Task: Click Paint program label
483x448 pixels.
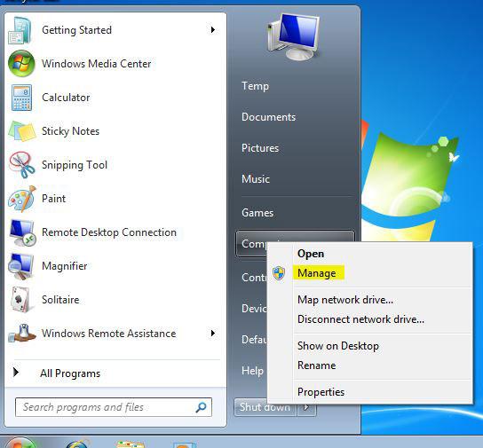Action: 53,199
